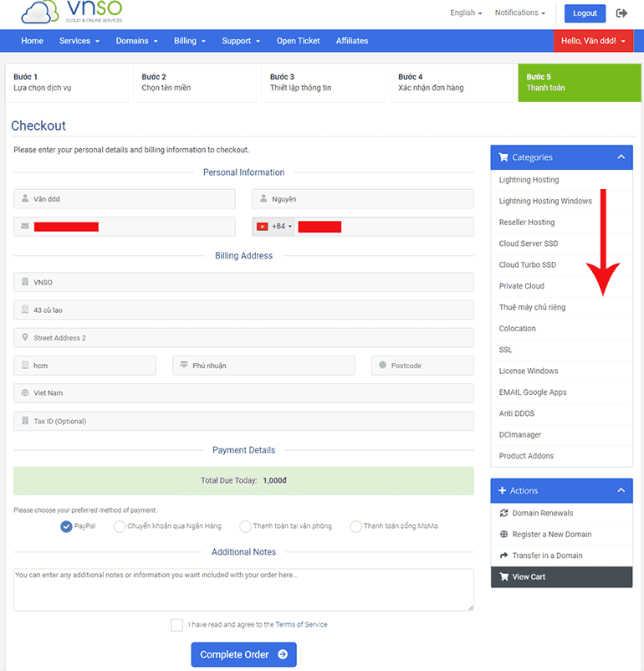
Task: Click the envelope icon in the email field
Action: click(x=25, y=226)
